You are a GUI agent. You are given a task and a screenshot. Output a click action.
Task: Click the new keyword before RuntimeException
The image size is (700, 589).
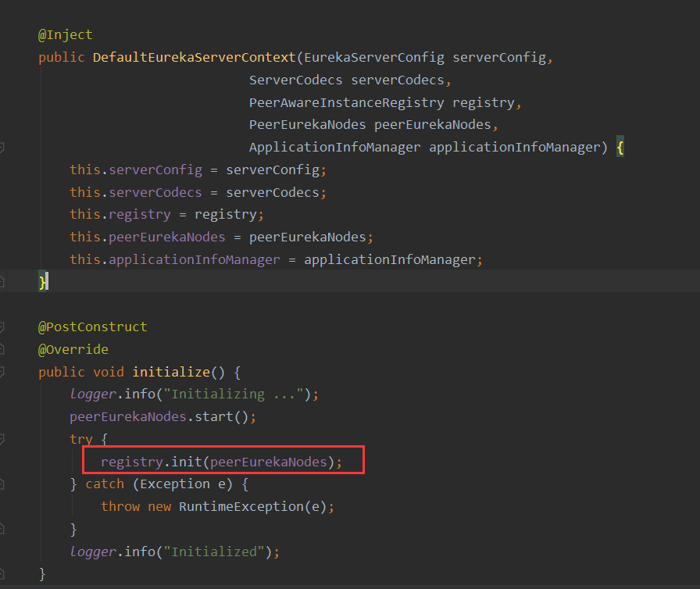(159, 507)
